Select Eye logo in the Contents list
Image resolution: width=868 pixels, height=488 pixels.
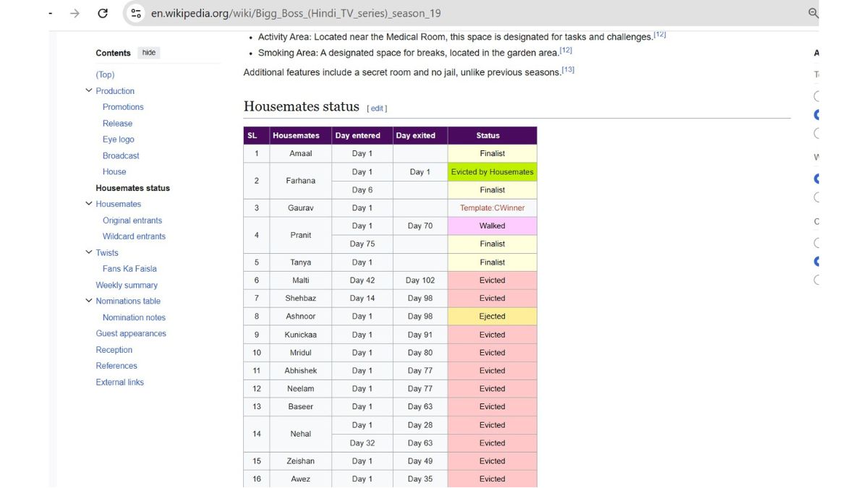pyautogui.click(x=118, y=140)
